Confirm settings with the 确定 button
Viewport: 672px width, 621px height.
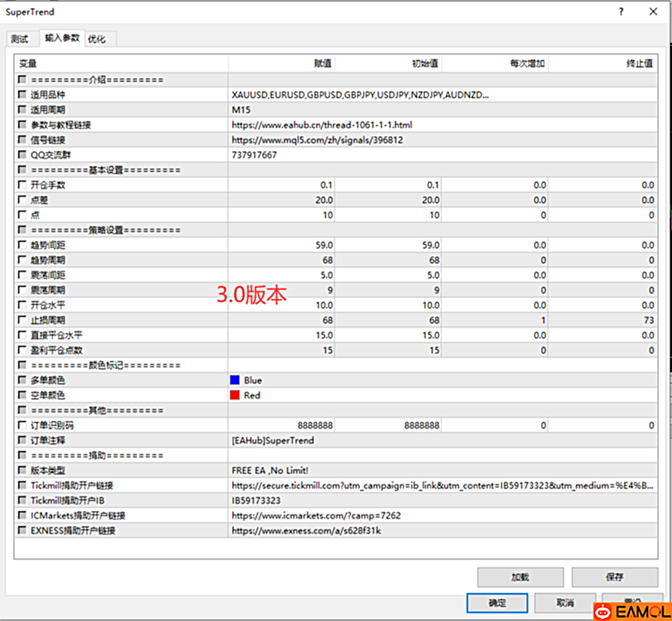click(497, 603)
